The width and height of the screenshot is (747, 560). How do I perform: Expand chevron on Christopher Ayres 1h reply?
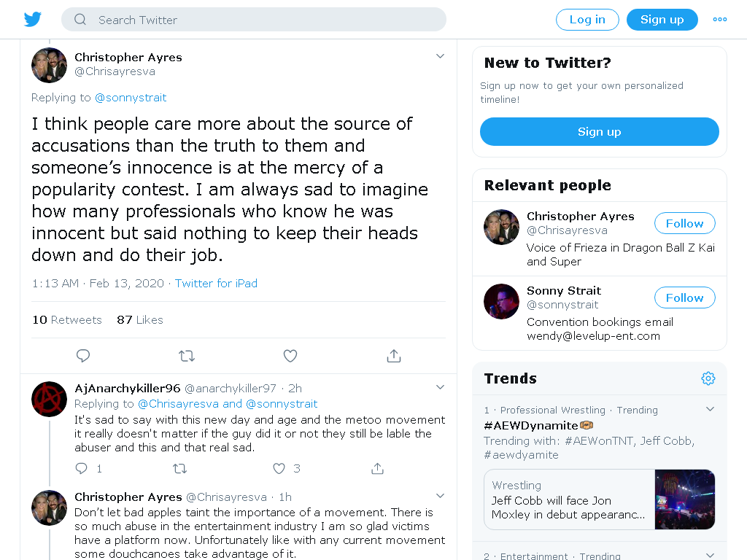[440, 496]
